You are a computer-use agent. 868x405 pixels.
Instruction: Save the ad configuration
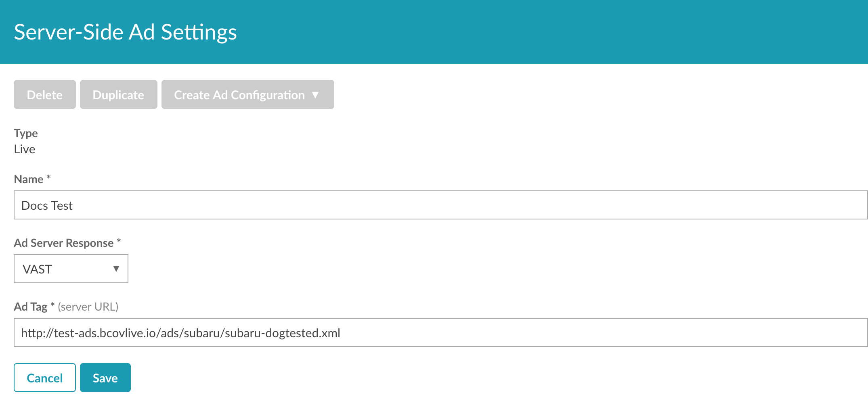point(105,378)
